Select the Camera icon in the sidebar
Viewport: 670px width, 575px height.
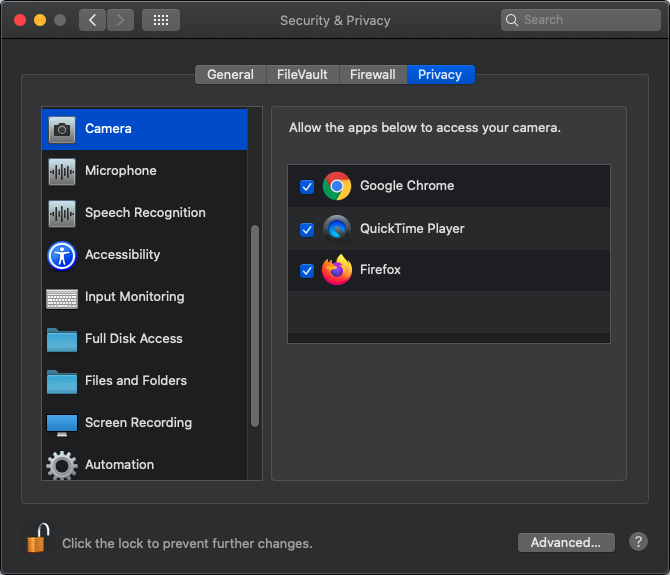(62, 129)
